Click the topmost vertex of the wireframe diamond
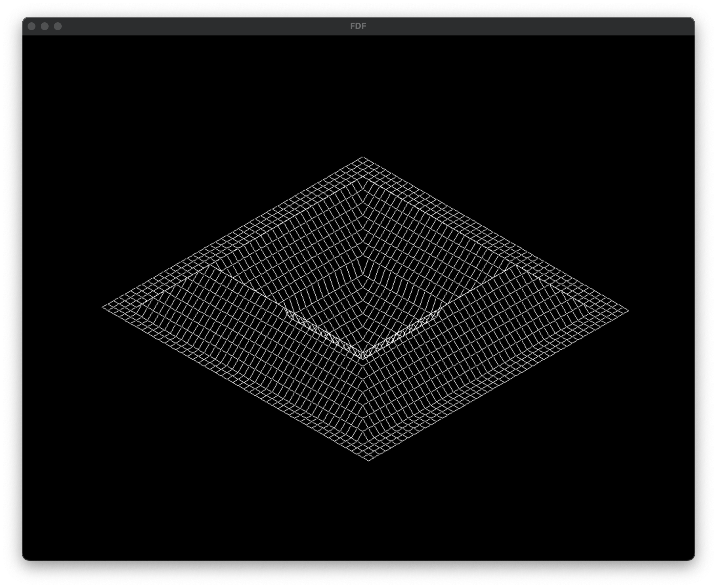 pyautogui.click(x=363, y=157)
